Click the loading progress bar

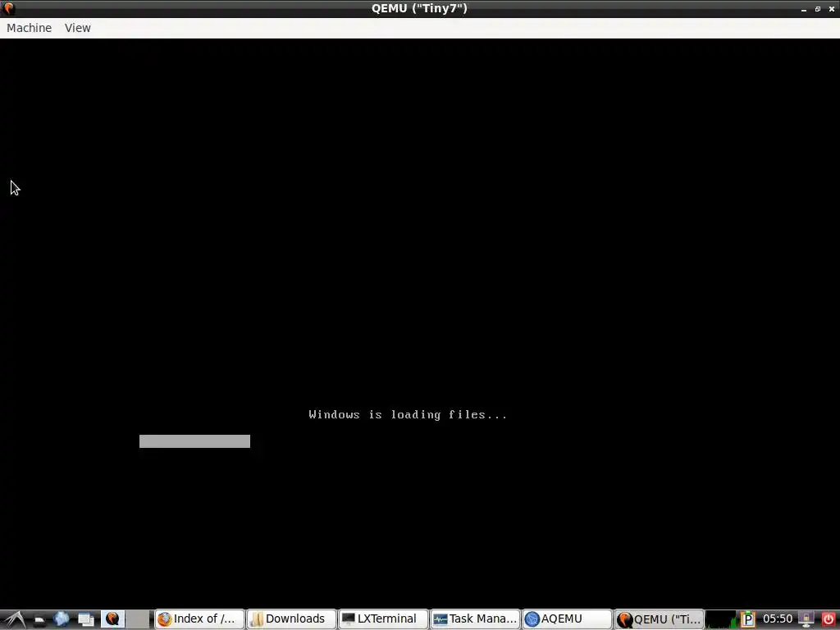[x=194, y=441]
